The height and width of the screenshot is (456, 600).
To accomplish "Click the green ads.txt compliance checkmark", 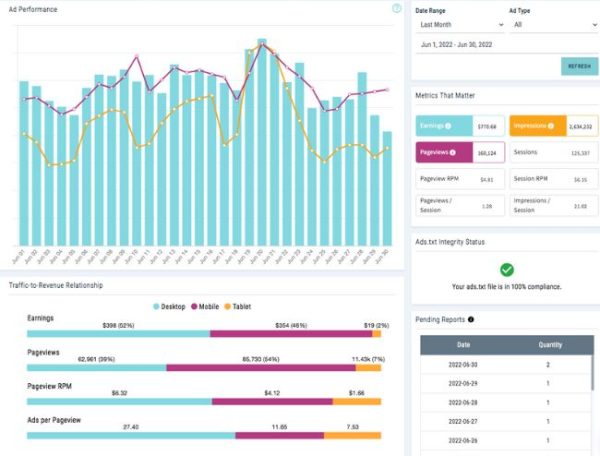I will pyautogui.click(x=506, y=269).
